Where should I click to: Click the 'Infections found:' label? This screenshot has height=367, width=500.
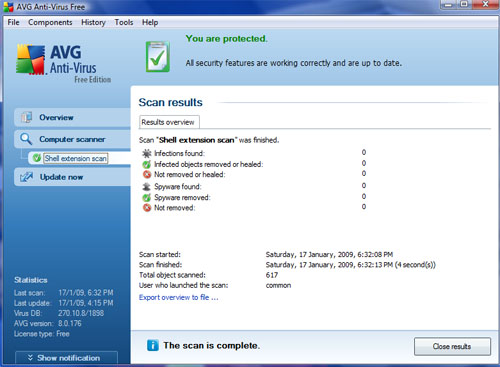pyautogui.click(x=179, y=153)
